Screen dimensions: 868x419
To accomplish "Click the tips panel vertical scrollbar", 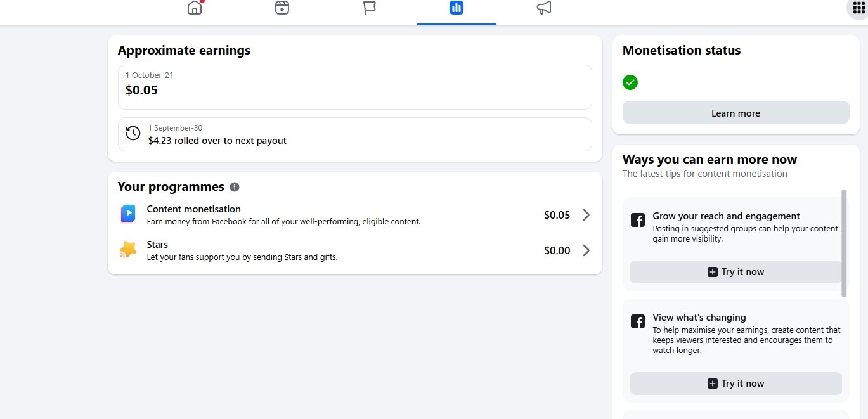I will 844,243.
